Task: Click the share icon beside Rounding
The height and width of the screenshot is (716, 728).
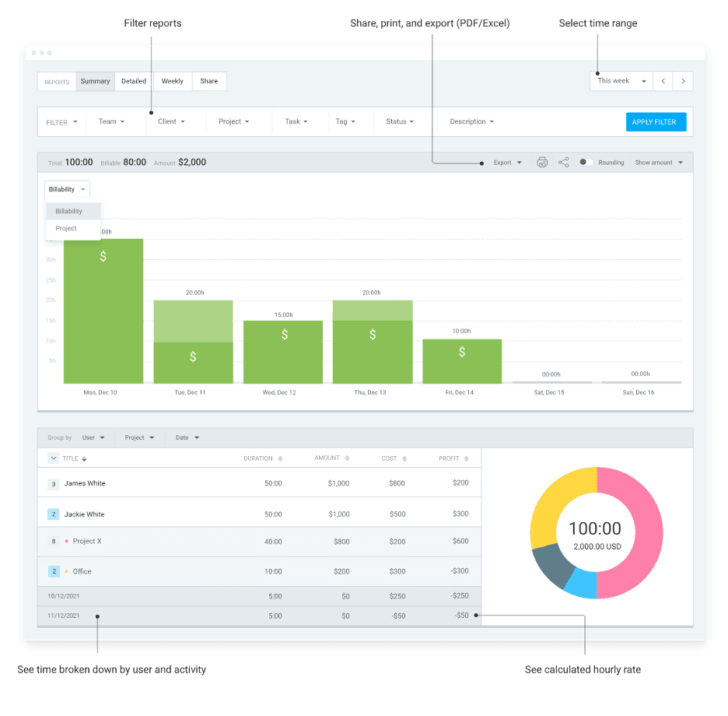Action: coord(564,163)
